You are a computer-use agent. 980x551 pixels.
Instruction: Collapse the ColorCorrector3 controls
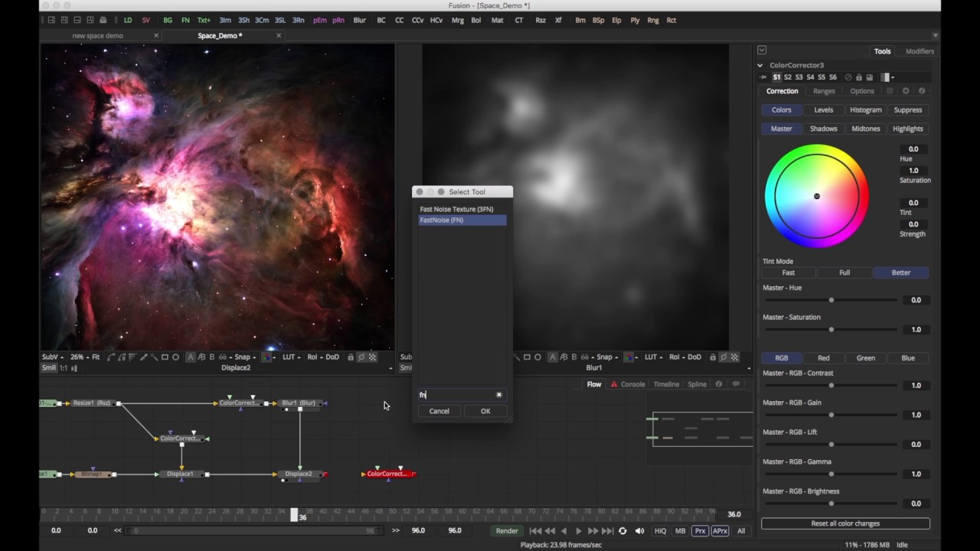(760, 66)
